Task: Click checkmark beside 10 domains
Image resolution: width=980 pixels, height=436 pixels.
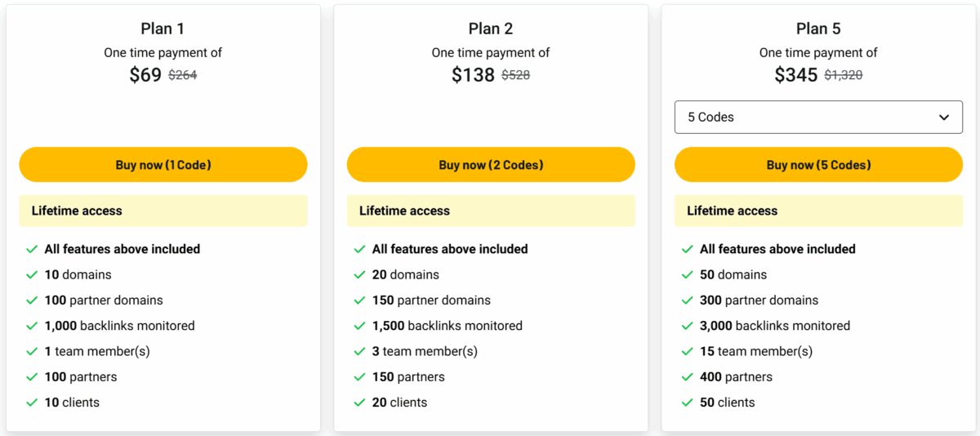Action: tap(32, 275)
